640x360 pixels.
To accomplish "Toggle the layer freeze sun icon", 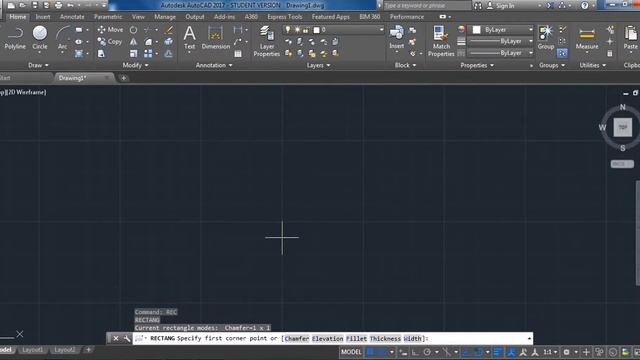I will tap(297, 30).
